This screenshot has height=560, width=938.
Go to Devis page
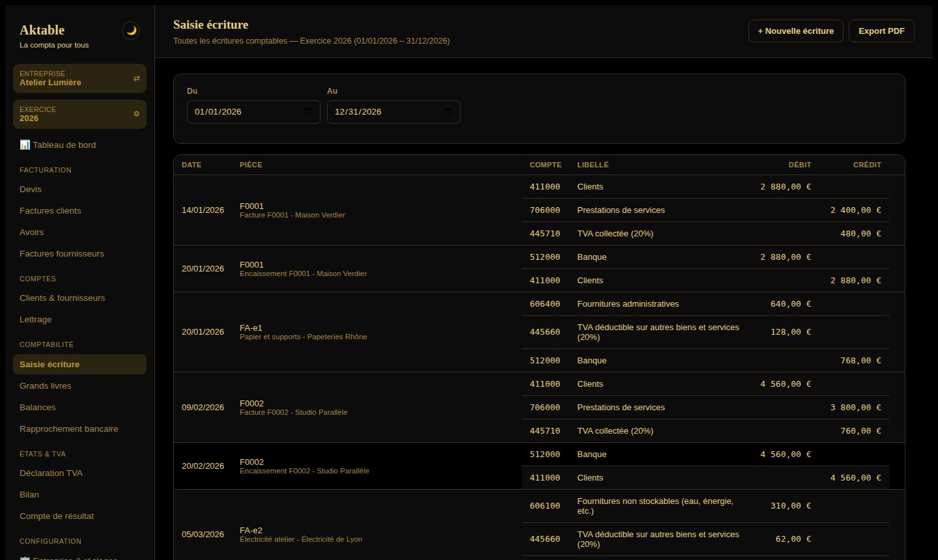click(79, 189)
